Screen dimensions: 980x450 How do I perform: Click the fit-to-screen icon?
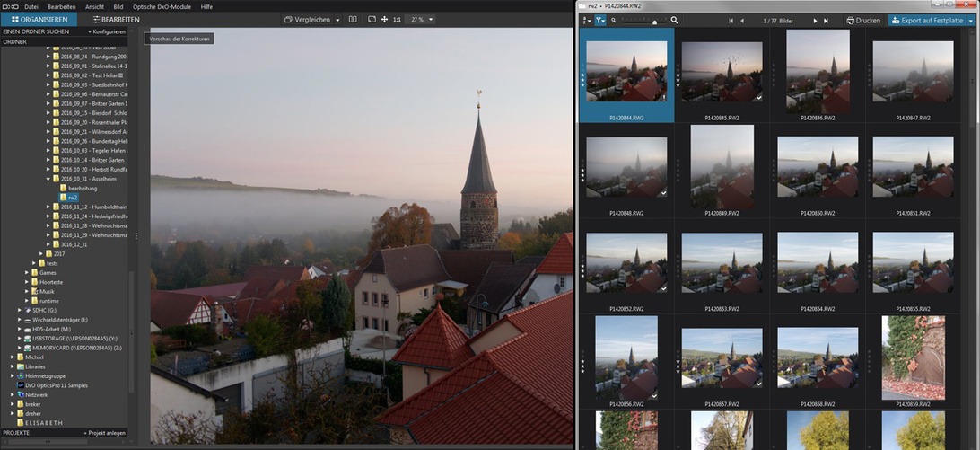(372, 19)
